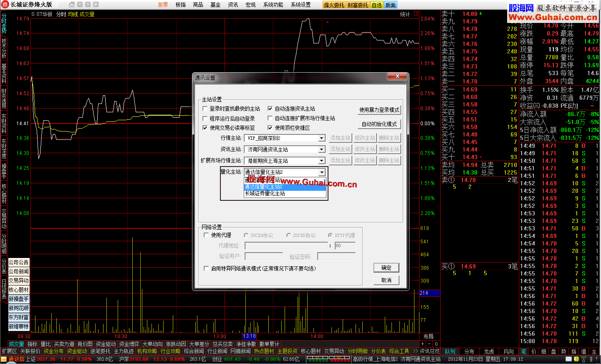
Task: Click the 自选 toolbar button
Action: tap(376, 5)
